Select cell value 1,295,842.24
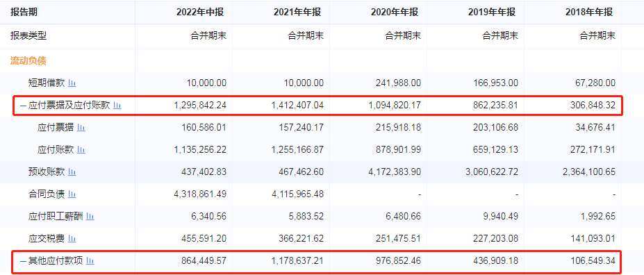The image size is (644, 275). pyautogui.click(x=200, y=106)
